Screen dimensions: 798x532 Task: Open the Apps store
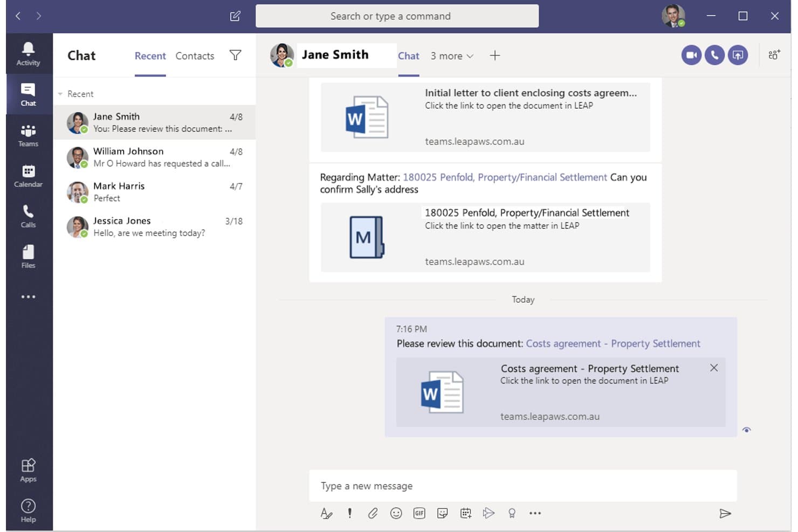point(29,471)
